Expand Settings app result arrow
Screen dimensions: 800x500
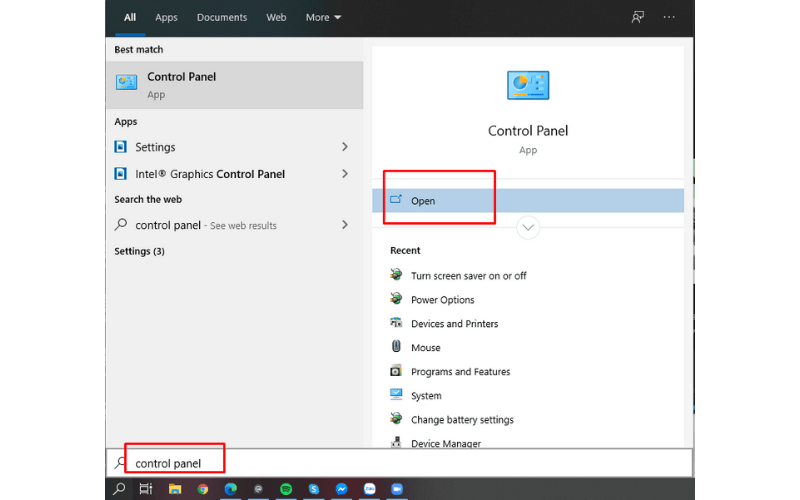(345, 147)
